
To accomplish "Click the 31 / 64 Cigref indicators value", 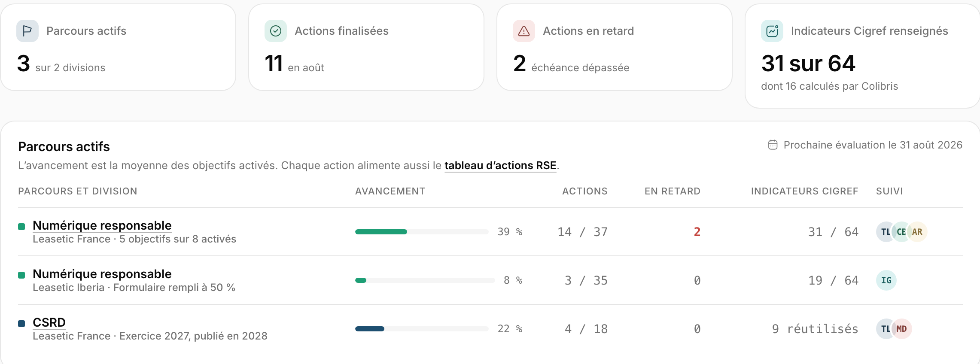I will [833, 232].
